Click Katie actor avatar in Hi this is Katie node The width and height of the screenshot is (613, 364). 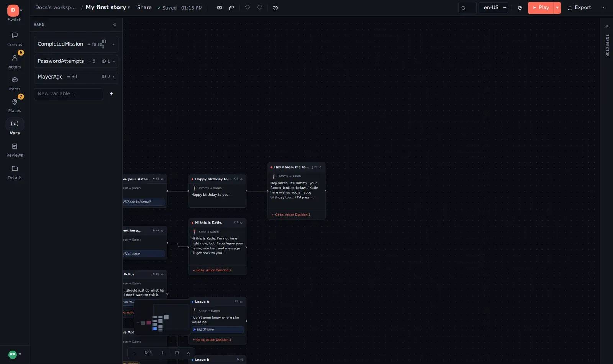point(195,232)
